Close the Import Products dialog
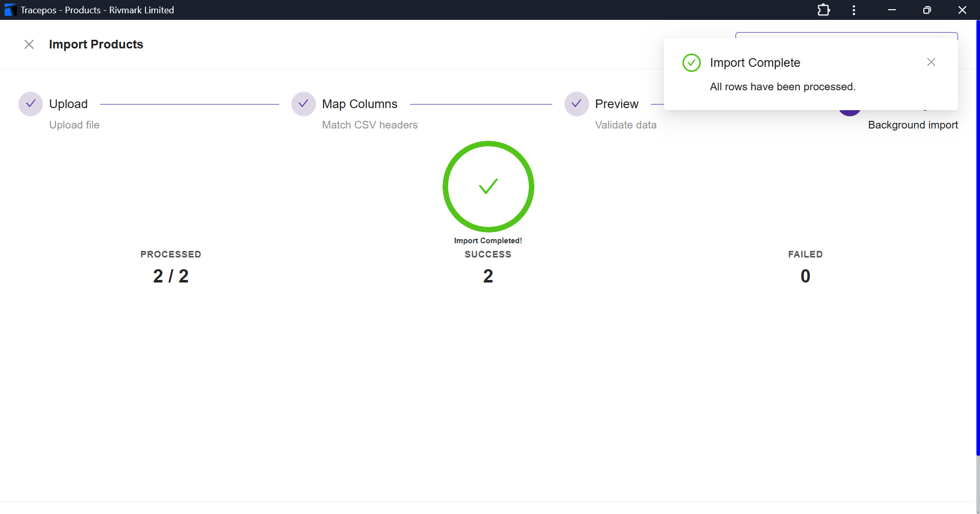Screen dimensions: 980x514 click(x=29, y=44)
